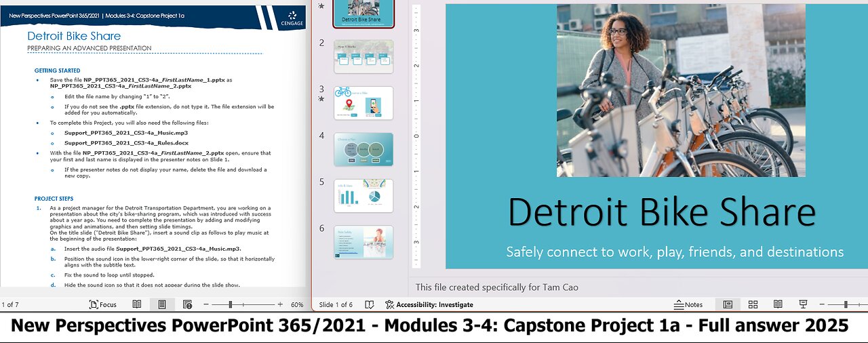Click Support_PPT365_2021_CS3-4a_Music.mp3 list item
Screen dimensions: 868x343
click(x=125, y=133)
